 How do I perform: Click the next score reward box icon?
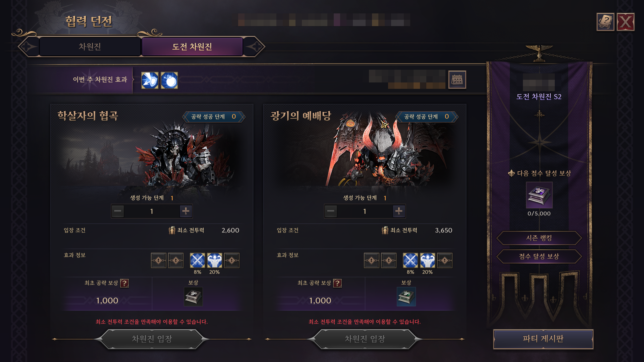(539, 195)
